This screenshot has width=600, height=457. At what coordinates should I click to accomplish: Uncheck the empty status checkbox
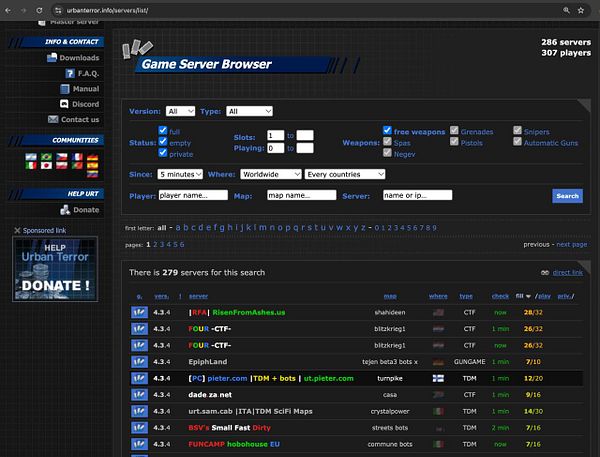point(163,141)
